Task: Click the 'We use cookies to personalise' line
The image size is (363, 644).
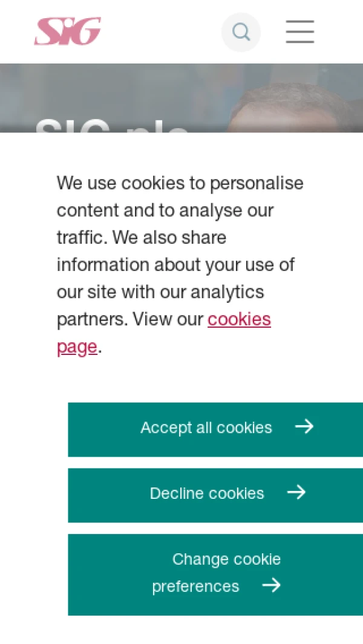Action: click(x=180, y=183)
